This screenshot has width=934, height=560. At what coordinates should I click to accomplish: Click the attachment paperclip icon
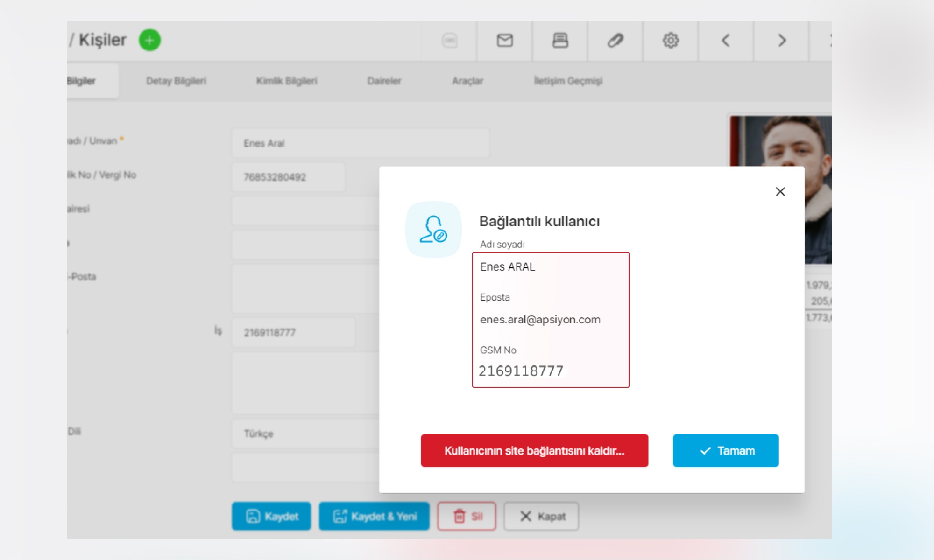[615, 41]
